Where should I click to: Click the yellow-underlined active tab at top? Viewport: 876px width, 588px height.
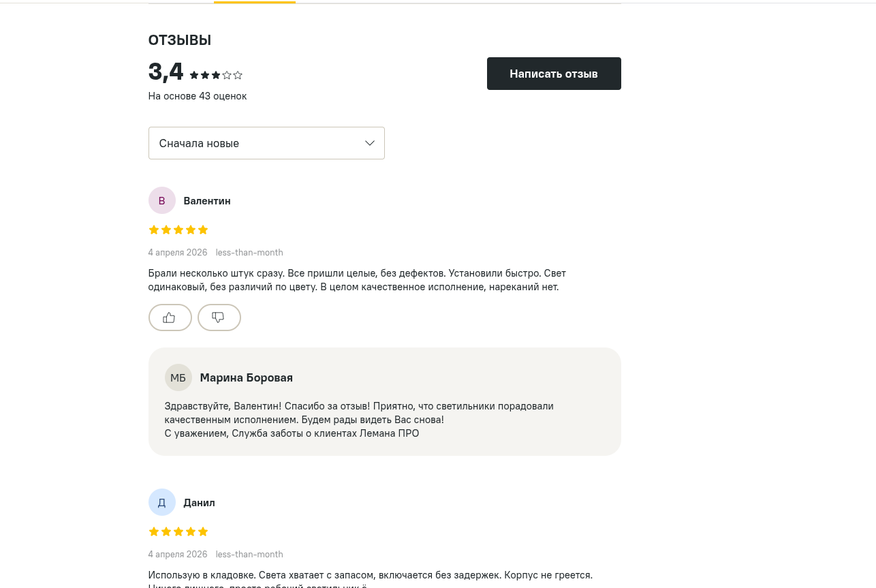pos(255,2)
